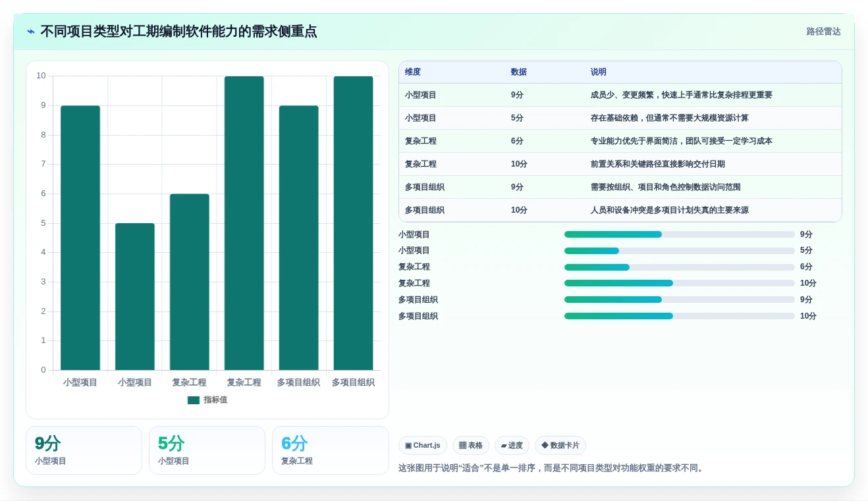868x501 pixels.
Task: Select the row 存在基础依赖，但通常不需要大规模资源计算
Action: pos(620,118)
